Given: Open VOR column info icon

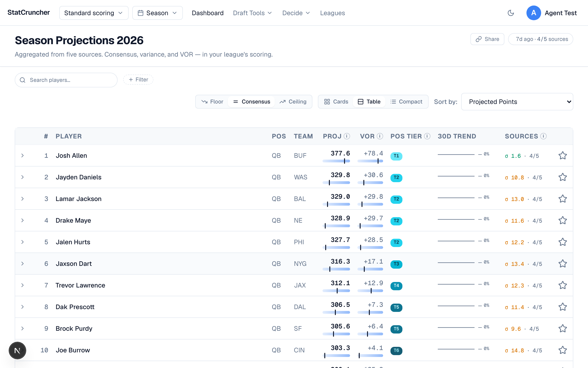Looking at the screenshot, I should [380, 136].
